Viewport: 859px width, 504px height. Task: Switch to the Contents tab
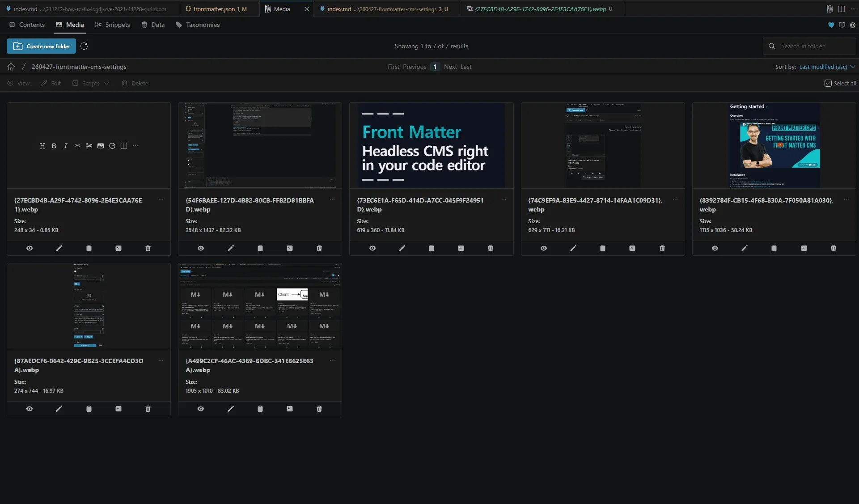pyautogui.click(x=27, y=25)
